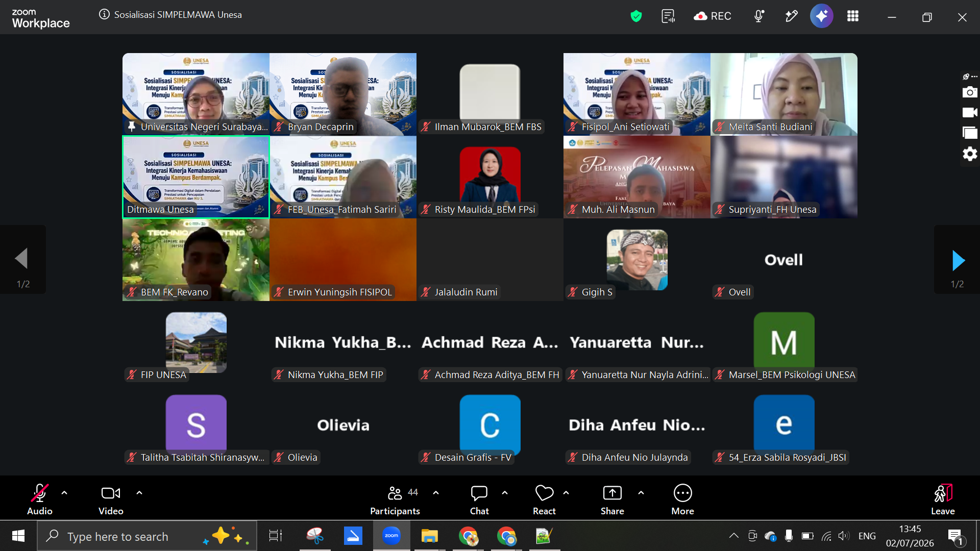Leave the meeting

pyautogui.click(x=943, y=500)
